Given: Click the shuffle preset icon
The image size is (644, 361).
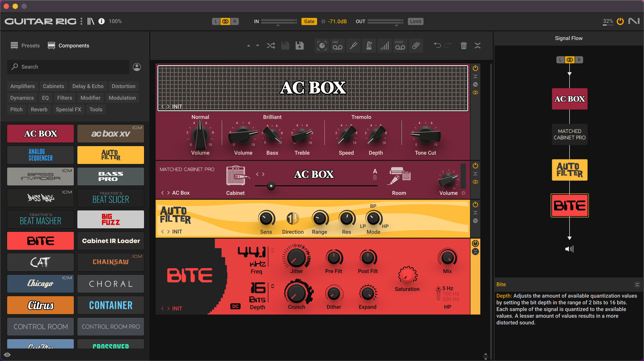Looking at the screenshot, I should tap(271, 46).
